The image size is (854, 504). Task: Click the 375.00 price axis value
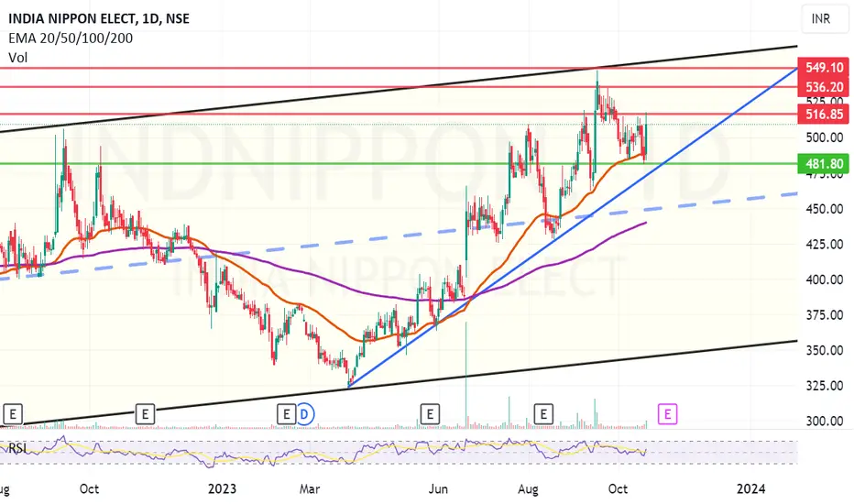click(824, 315)
